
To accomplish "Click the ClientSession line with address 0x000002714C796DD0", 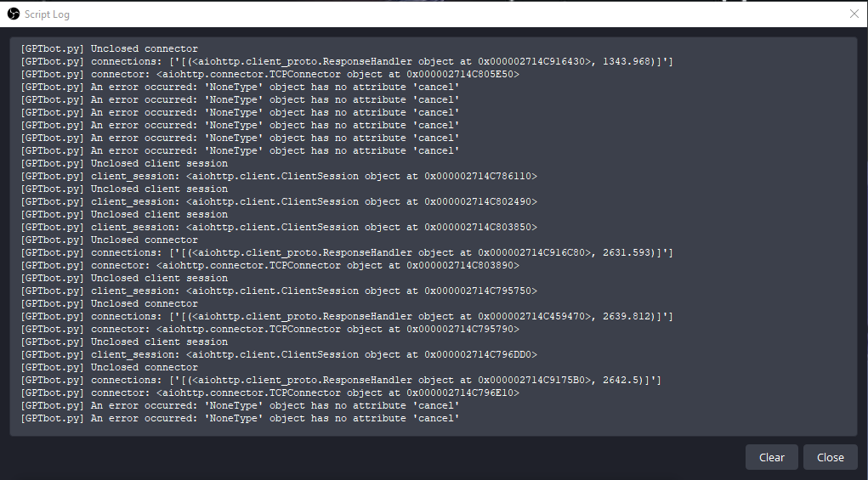I will (x=278, y=354).
